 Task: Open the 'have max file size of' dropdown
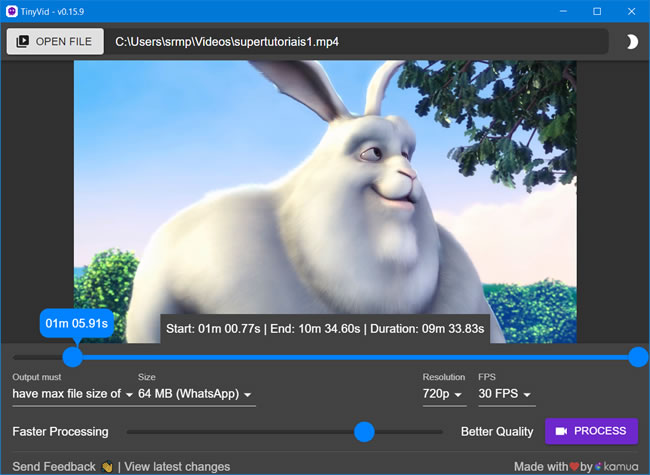point(73,394)
